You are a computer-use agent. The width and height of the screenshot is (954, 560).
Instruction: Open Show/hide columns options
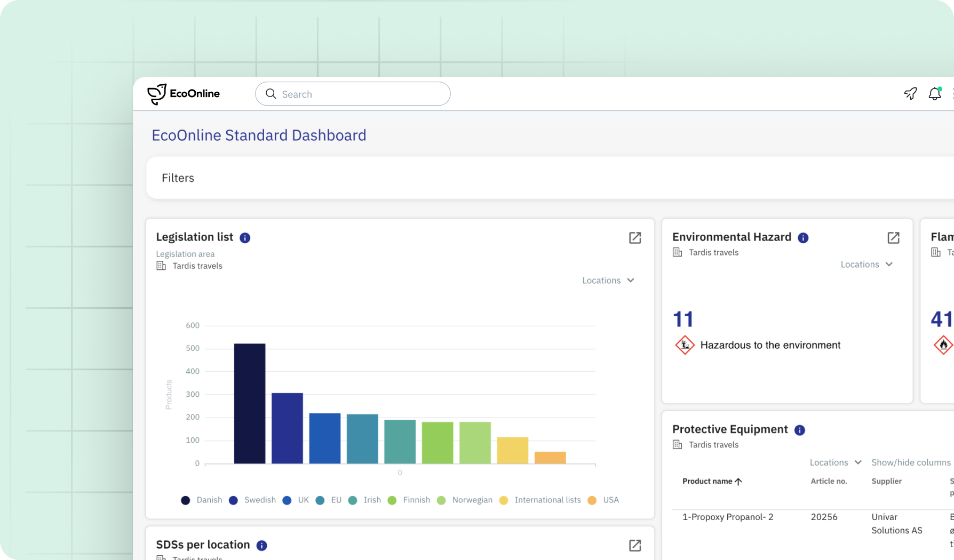911,462
